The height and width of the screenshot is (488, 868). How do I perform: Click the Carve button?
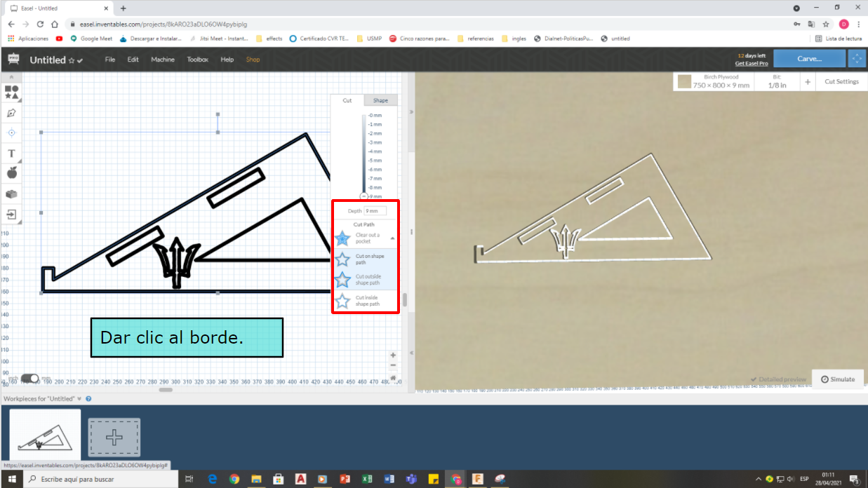pos(809,59)
